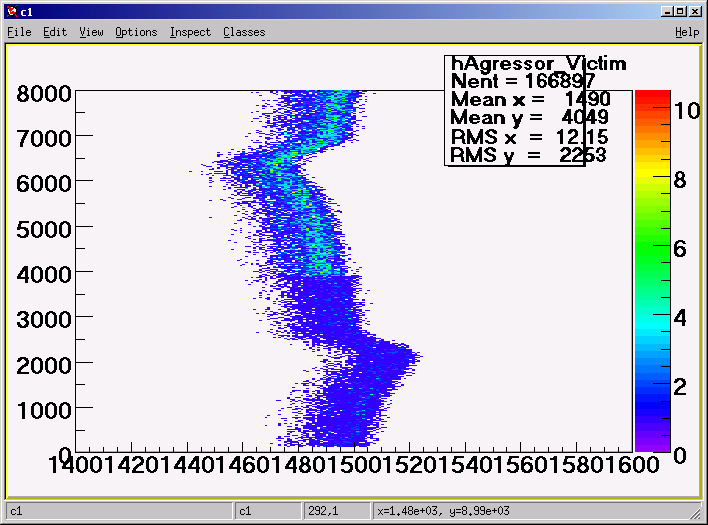Click the y-axis label 1000

pyautogui.click(x=44, y=410)
